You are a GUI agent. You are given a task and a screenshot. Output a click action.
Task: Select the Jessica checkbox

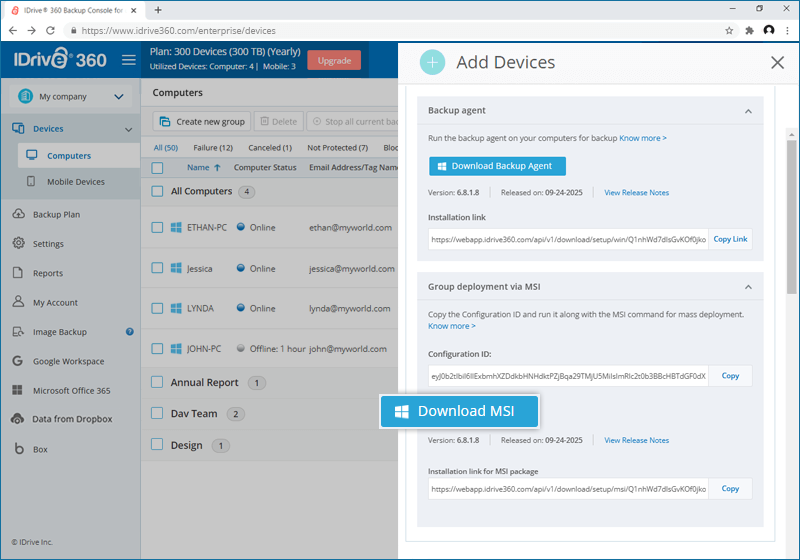157,268
